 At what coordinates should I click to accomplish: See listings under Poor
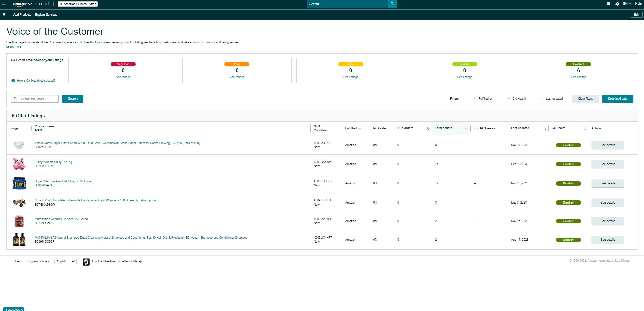[x=237, y=77]
